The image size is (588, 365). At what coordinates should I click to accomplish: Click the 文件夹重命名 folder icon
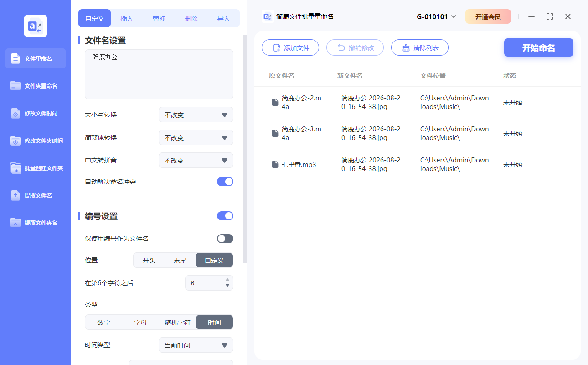15,86
